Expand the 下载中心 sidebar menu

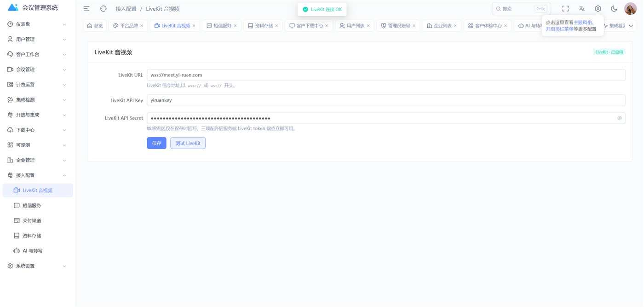coord(38,130)
